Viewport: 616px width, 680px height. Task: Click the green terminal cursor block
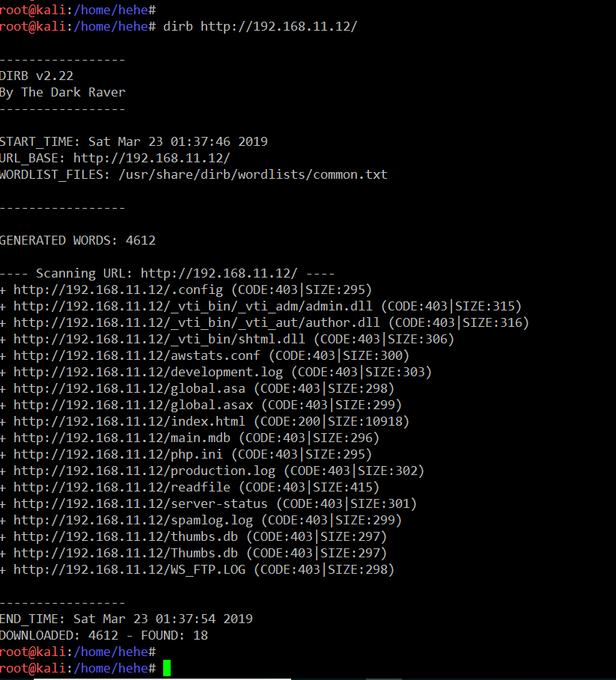pos(167,668)
